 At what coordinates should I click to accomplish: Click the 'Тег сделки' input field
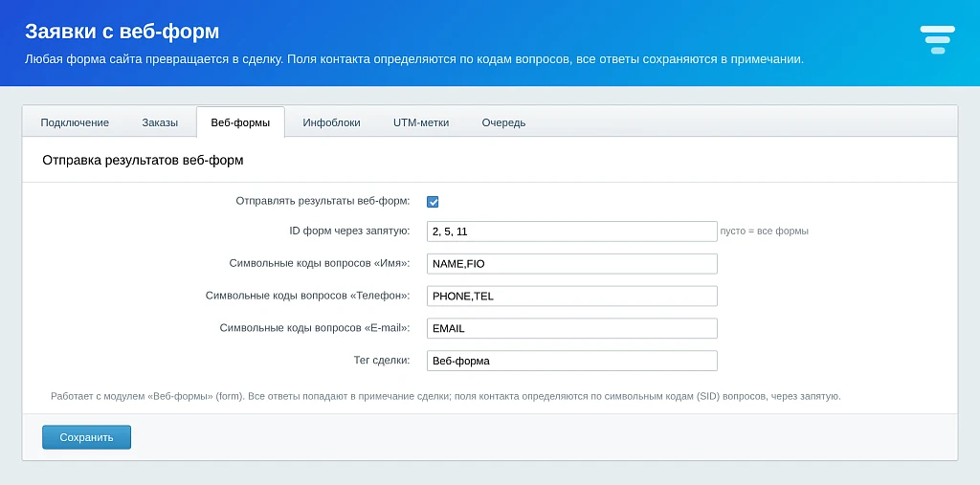572,361
